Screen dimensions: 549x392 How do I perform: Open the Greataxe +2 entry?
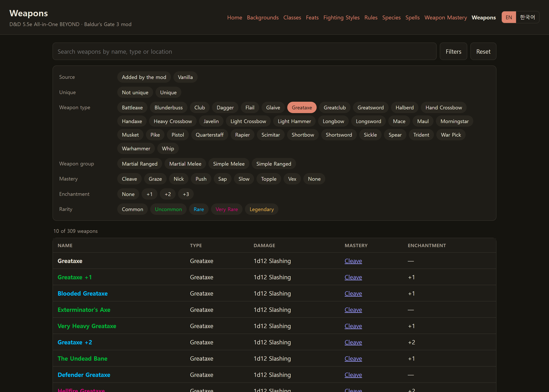point(75,342)
